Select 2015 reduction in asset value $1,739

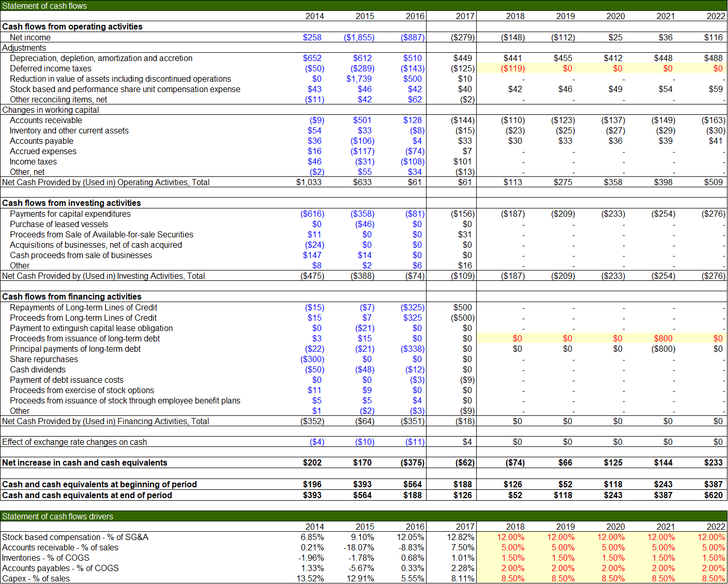(359, 79)
